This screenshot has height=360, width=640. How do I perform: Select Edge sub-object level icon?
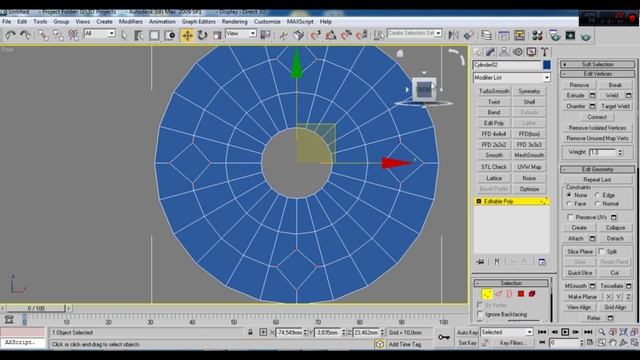[x=499, y=294]
